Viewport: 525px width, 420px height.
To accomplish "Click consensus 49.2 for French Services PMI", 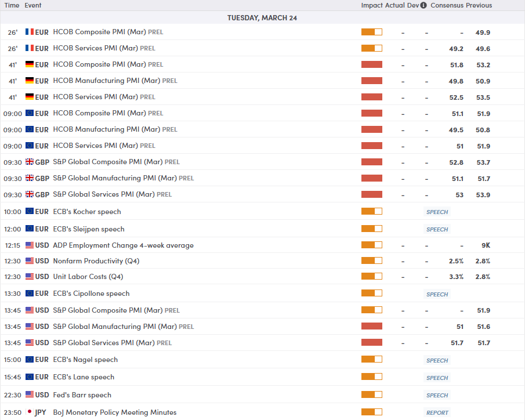I will coord(456,49).
